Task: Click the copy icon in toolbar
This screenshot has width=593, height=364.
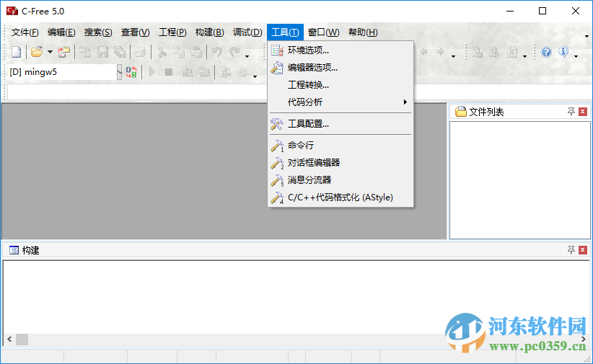Action: coord(179,52)
